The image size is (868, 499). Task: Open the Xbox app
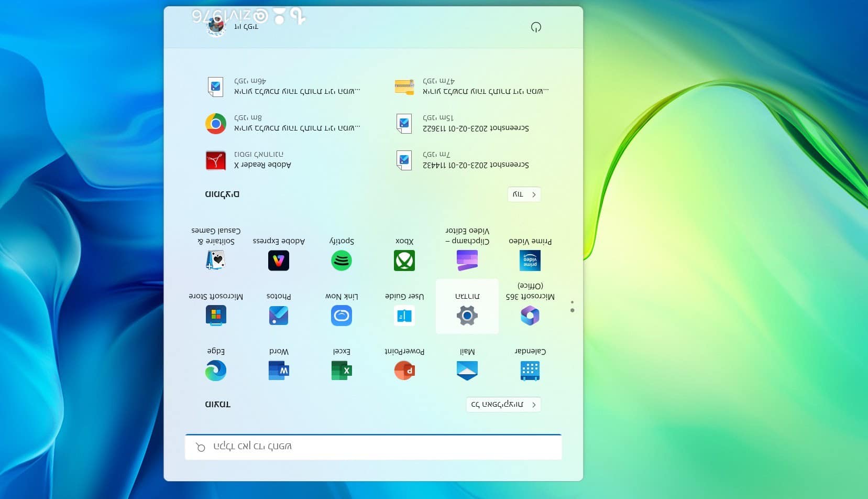click(x=404, y=260)
